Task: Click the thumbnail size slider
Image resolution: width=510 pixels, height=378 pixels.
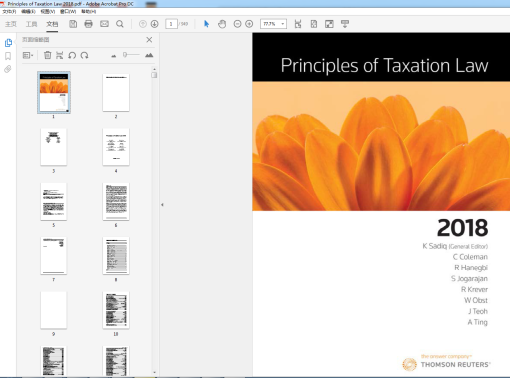Action: pyautogui.click(x=131, y=55)
